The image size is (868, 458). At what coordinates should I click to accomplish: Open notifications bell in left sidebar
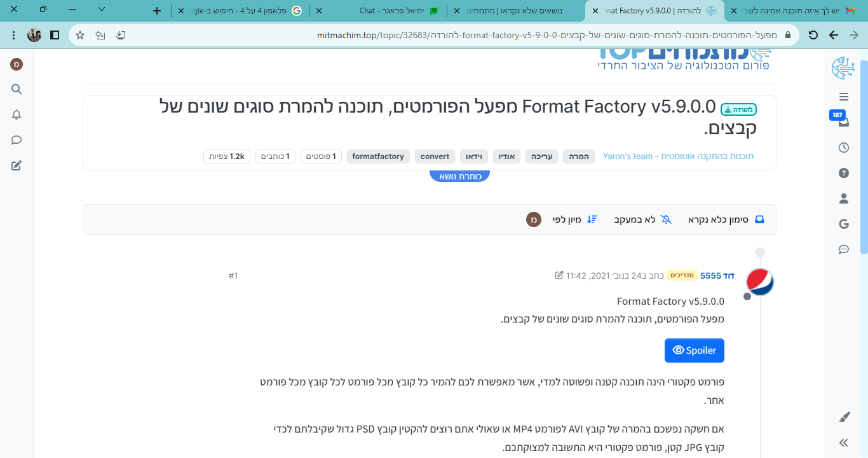click(x=17, y=114)
